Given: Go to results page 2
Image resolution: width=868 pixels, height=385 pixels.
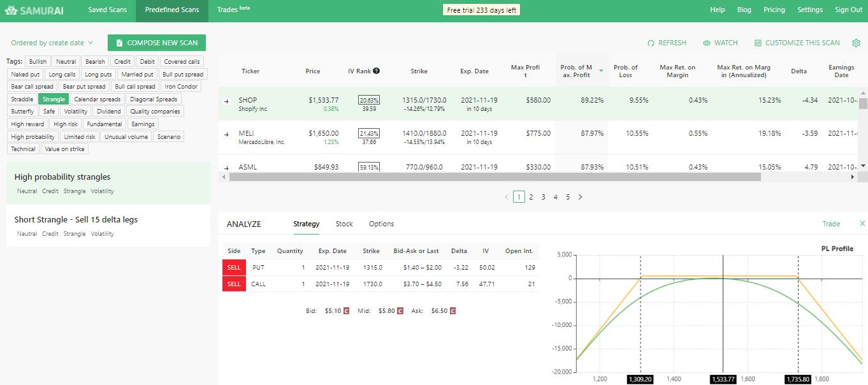Looking at the screenshot, I should pos(531,197).
